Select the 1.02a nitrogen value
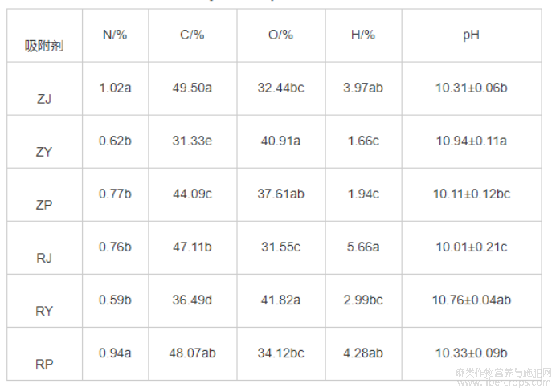 pos(115,88)
